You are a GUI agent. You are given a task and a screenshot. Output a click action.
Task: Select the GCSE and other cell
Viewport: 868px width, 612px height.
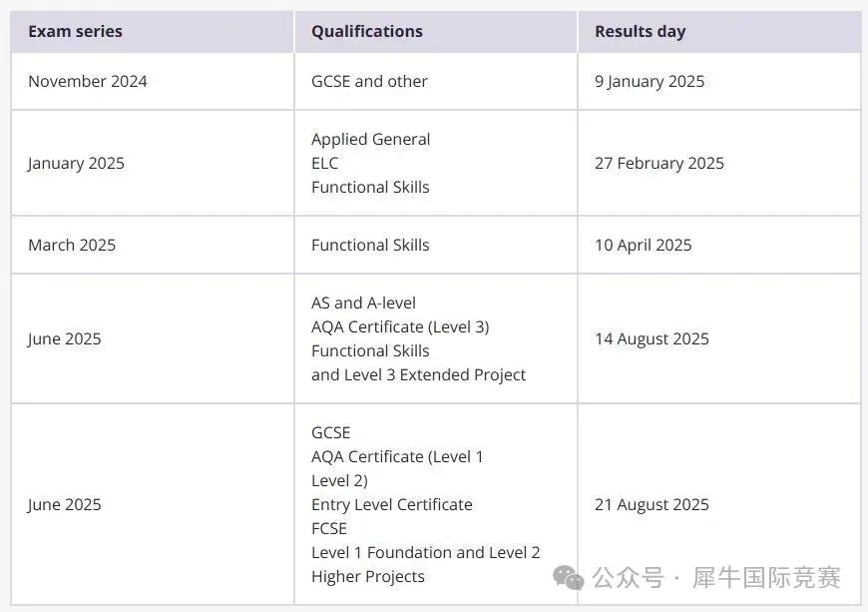point(436,82)
